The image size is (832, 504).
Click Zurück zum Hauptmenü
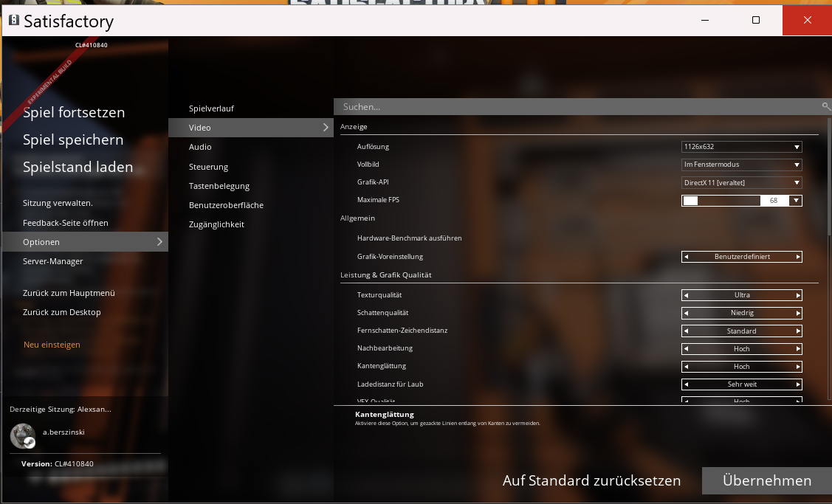(69, 293)
